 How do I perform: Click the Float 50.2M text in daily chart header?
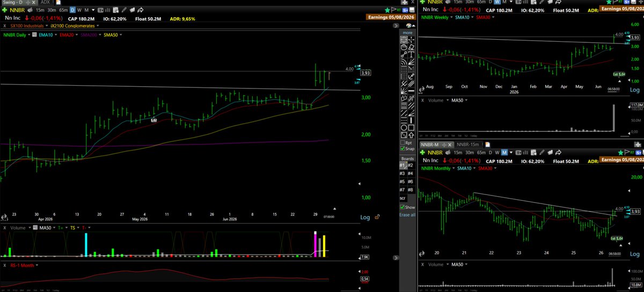point(148,19)
